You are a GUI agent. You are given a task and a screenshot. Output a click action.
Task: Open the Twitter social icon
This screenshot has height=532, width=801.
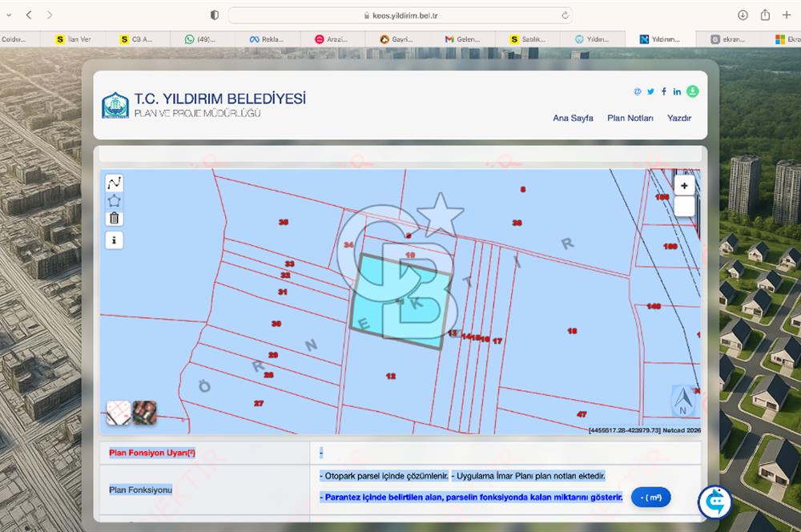pos(650,91)
